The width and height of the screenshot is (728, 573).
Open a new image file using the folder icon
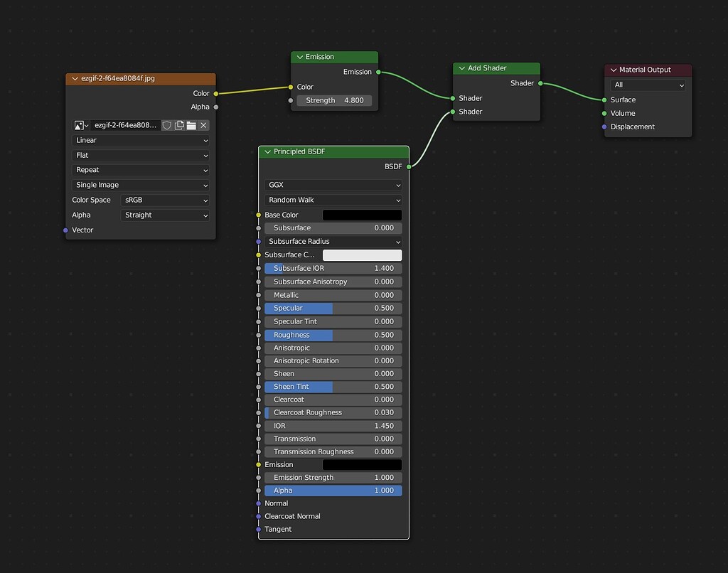click(x=192, y=125)
